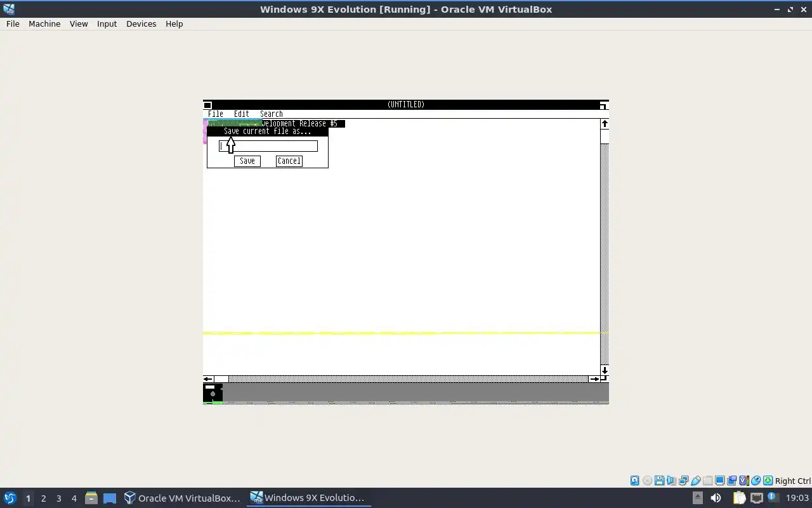Image resolution: width=812 pixels, height=508 pixels.
Task: Click the audio indicator in VirtualBox status bar
Action: click(671, 481)
